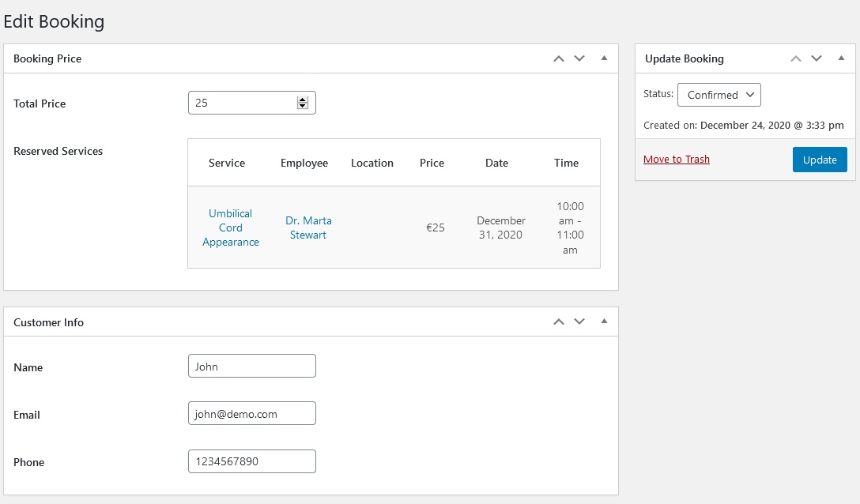Click the Update button
Viewport: 860px width, 504px height.
[820, 160]
